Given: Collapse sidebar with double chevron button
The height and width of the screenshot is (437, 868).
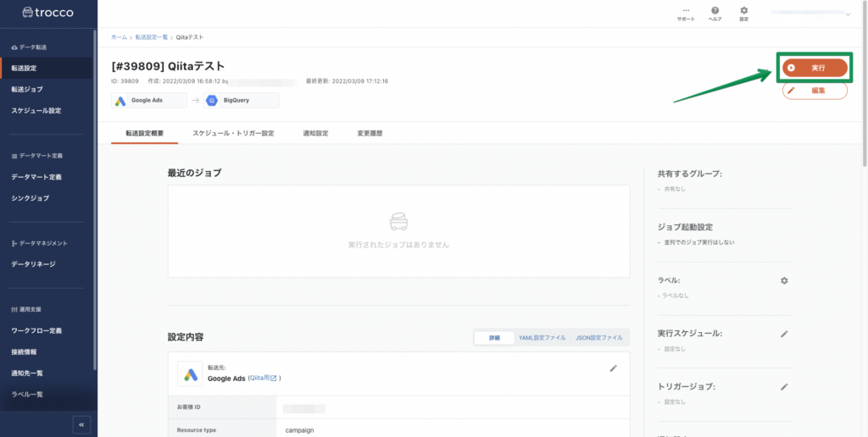Looking at the screenshot, I should (x=81, y=424).
